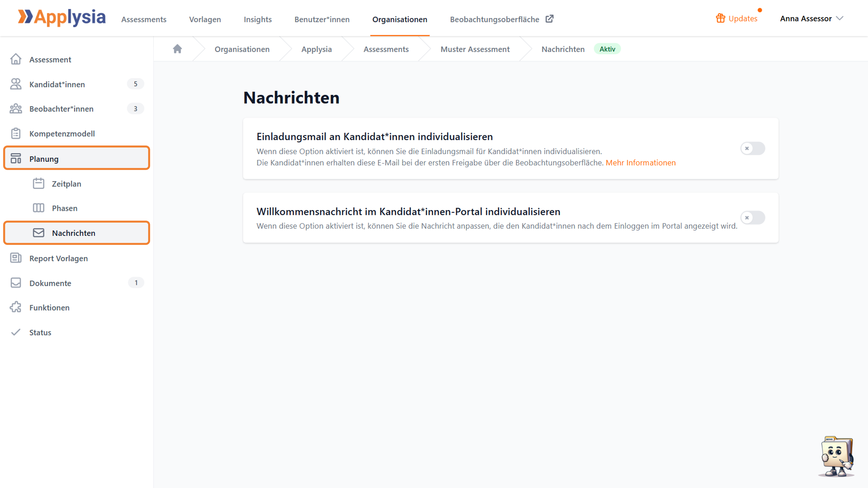
Task: Click the Updates gift icon
Action: [x=720, y=18]
